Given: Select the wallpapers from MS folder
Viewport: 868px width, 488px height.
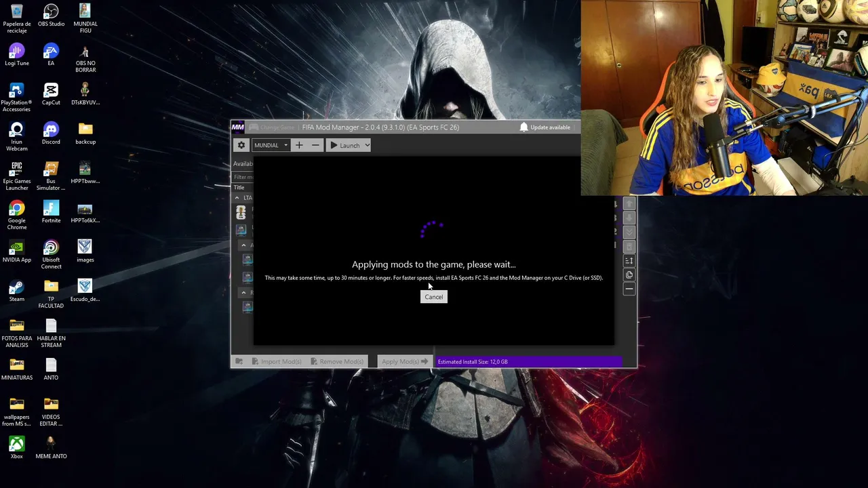Looking at the screenshot, I should pos(17,412).
